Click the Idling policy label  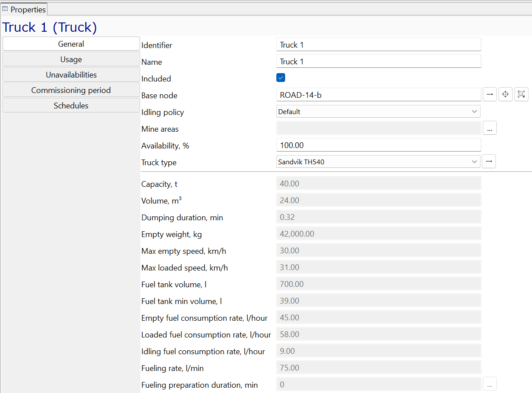pyautogui.click(x=162, y=112)
